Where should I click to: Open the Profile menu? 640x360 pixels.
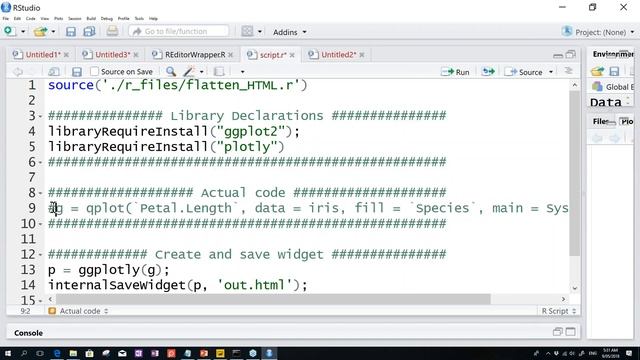[123, 18]
